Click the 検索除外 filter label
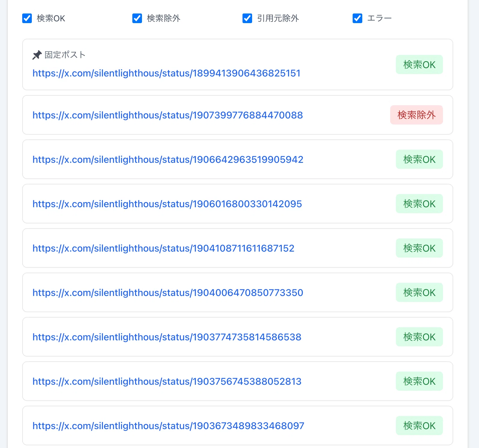The image size is (479, 448). coord(164,18)
